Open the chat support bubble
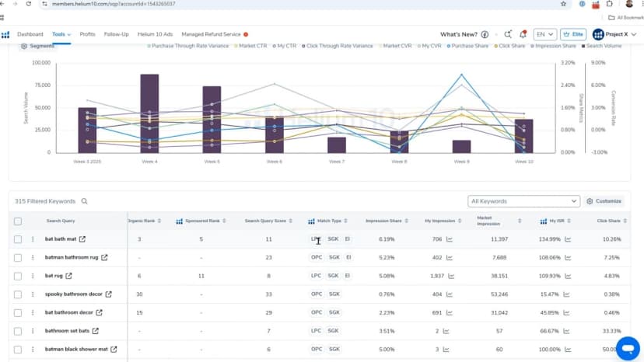 point(628,349)
